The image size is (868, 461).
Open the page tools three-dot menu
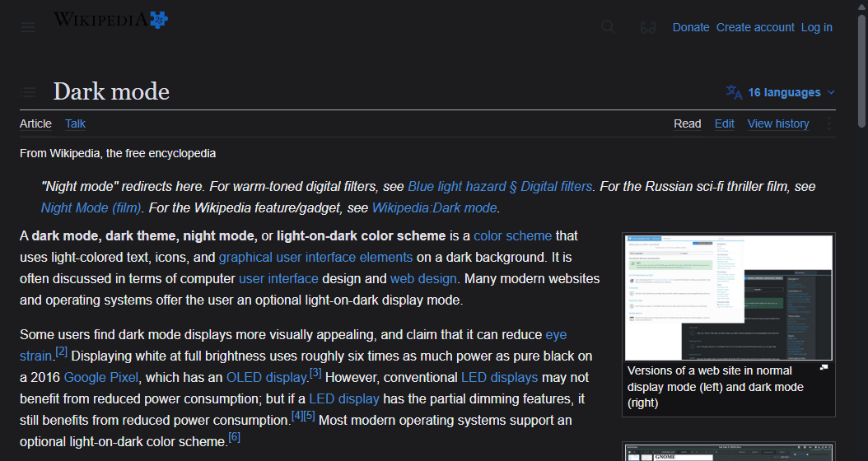pyautogui.click(x=828, y=123)
